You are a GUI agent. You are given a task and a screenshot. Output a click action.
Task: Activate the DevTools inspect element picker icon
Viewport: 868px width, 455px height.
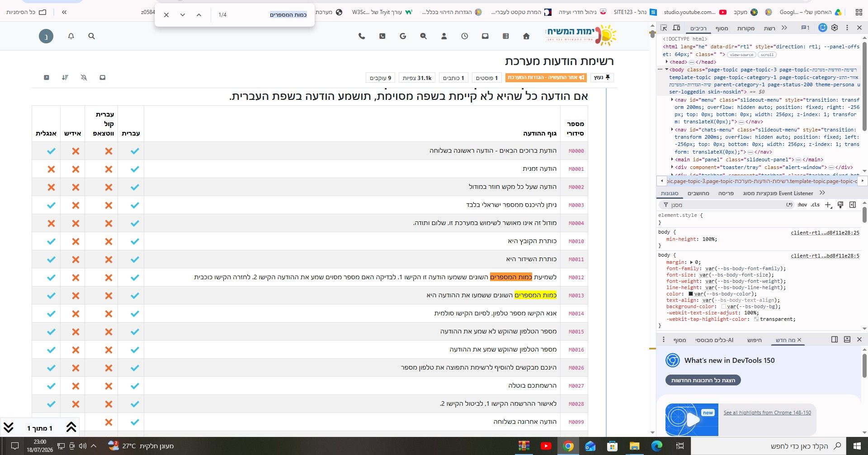pyautogui.click(x=664, y=28)
